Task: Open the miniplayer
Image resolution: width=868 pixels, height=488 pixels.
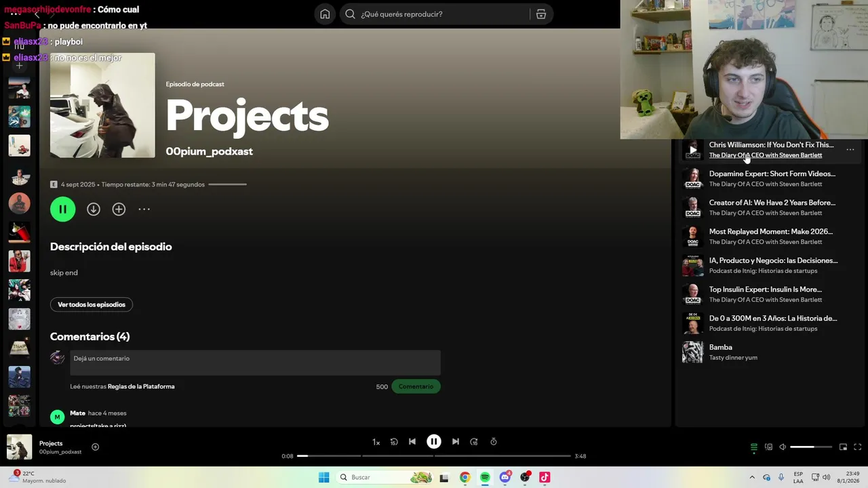Action: [x=843, y=447]
